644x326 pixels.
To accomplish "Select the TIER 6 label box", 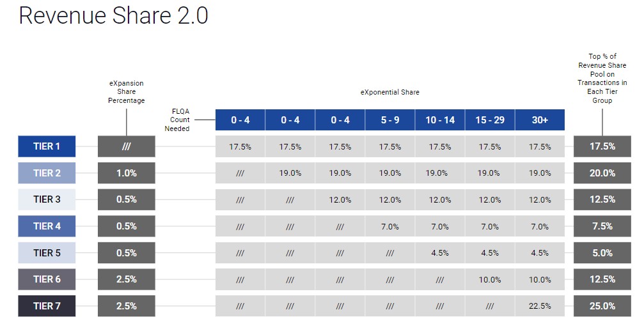I will pos(47,279).
